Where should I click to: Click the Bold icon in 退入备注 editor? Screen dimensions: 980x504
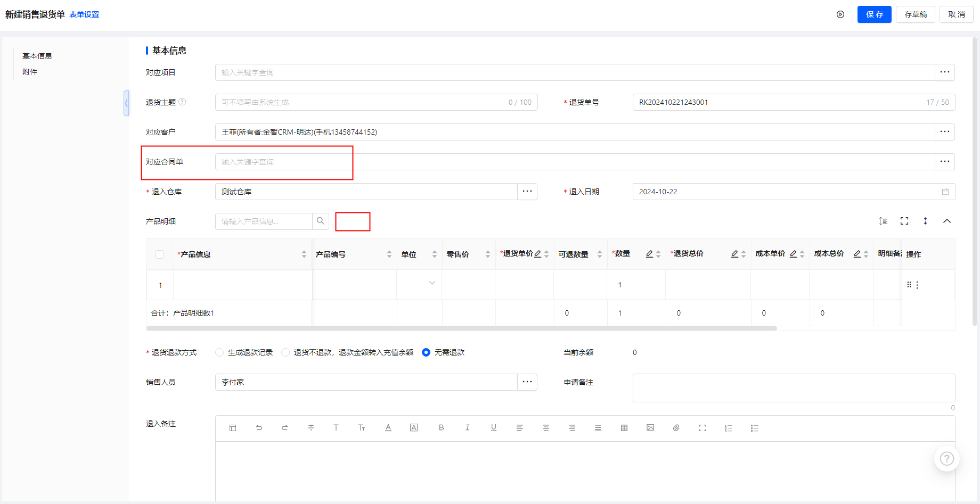[x=441, y=427]
